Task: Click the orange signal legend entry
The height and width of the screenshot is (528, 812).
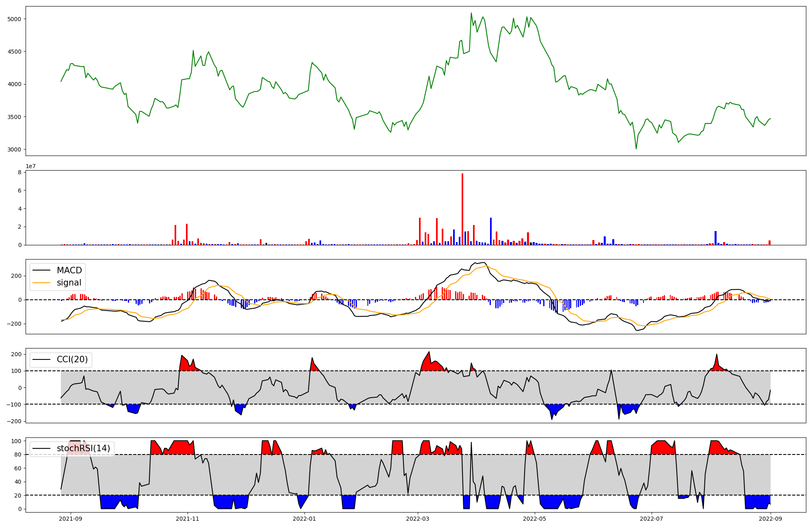Action: (x=69, y=283)
